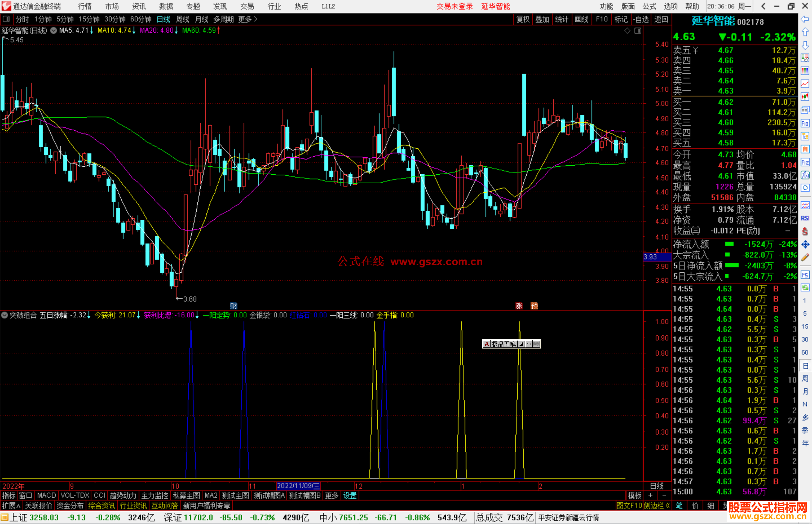Select the pencil drawing tool icon
The width and height of the screenshot is (812, 524).
click(805, 257)
